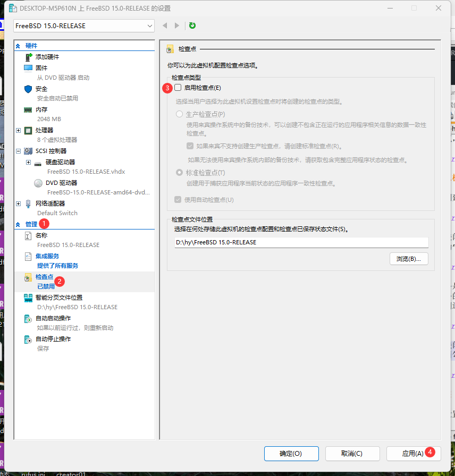The width and height of the screenshot is (455, 476).
Task: Select the SCSI controller (SCSI 控制器) icon
Action: click(x=28, y=151)
